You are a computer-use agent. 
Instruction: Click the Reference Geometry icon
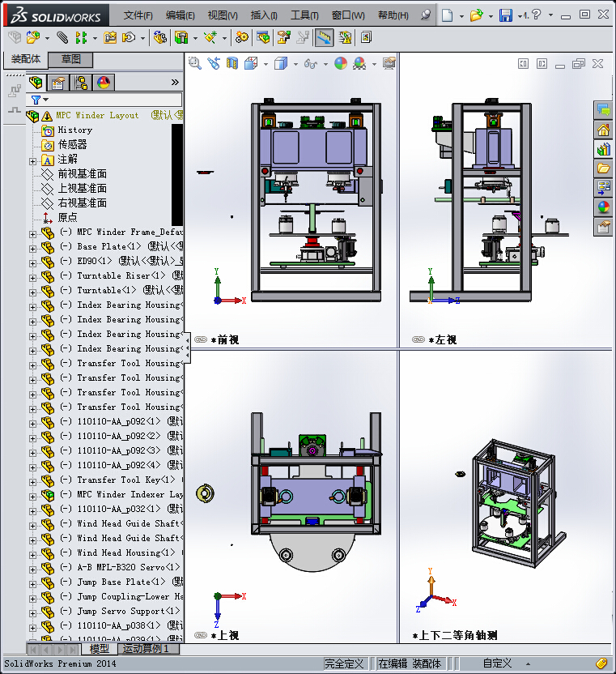point(210,38)
